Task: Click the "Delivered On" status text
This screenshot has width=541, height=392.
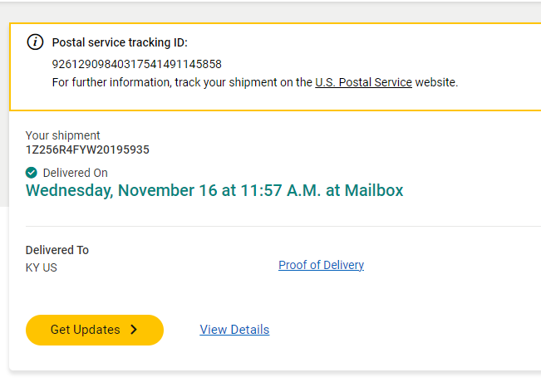Action: tap(75, 173)
